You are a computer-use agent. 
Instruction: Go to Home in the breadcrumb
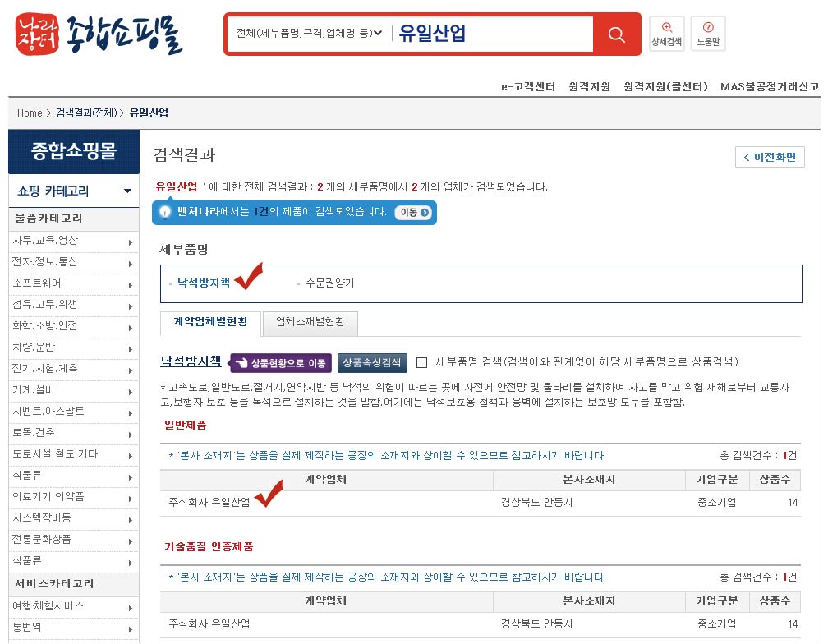(x=30, y=113)
